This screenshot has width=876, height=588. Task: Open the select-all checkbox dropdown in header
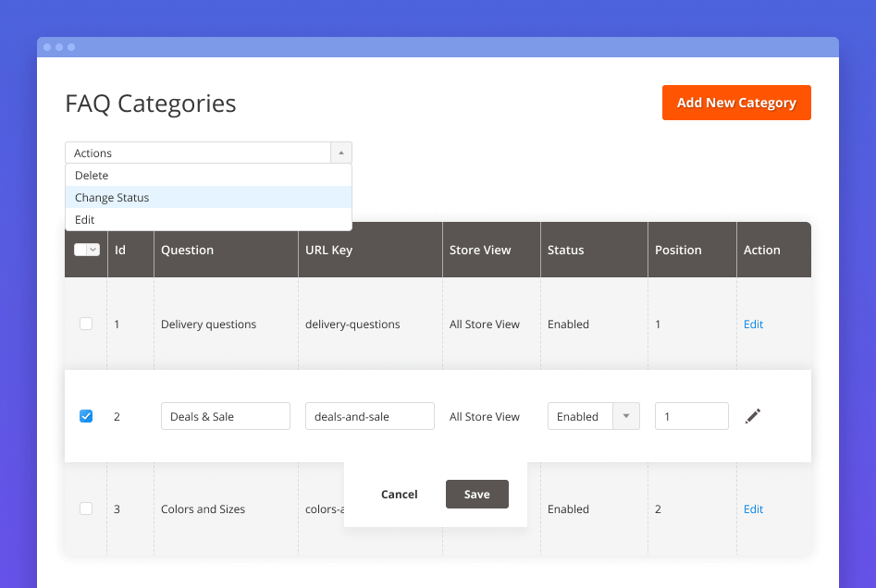93,250
